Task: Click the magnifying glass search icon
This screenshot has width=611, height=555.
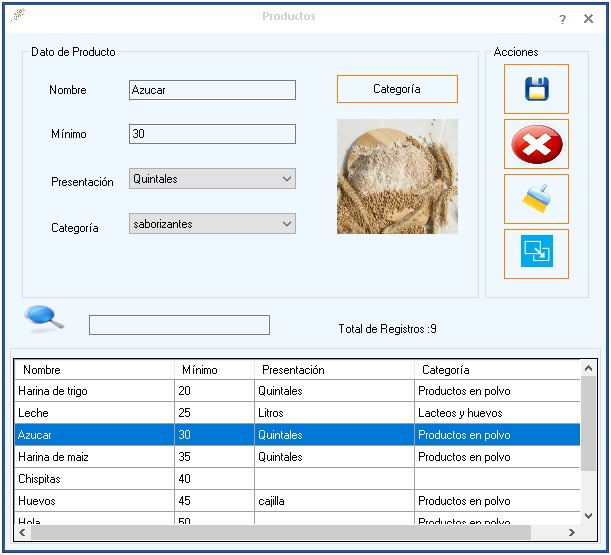Action: [45, 318]
